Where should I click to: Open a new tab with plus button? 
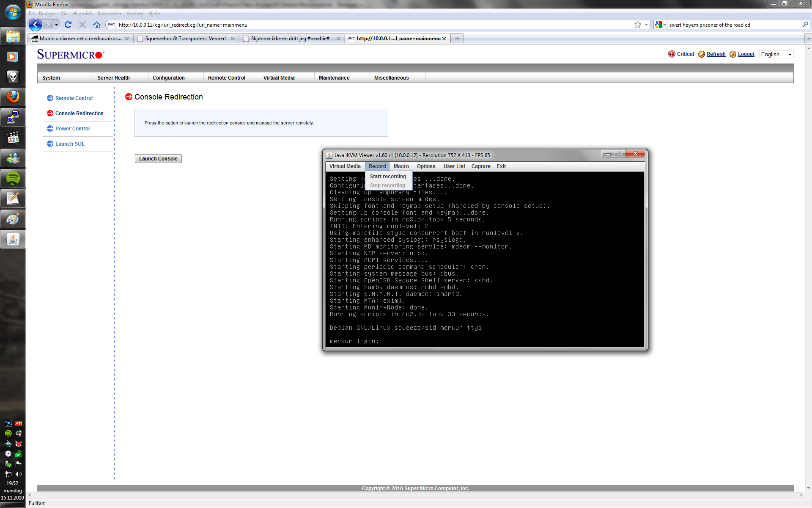coord(457,39)
